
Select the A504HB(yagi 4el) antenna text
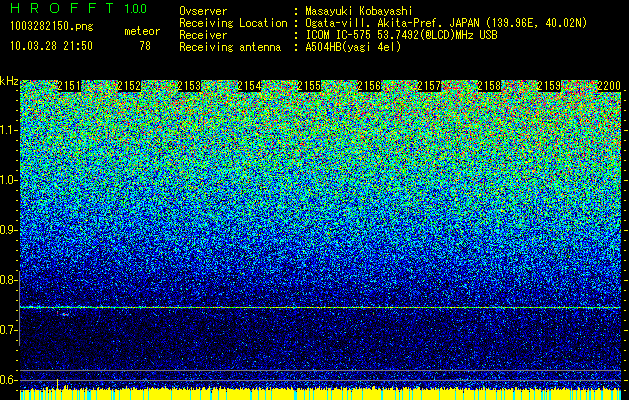(353, 47)
